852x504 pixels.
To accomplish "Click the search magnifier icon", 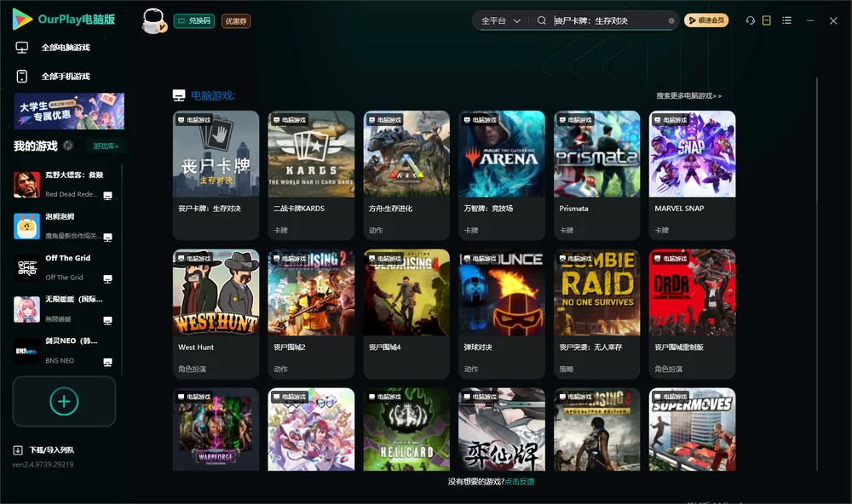I will [x=541, y=20].
